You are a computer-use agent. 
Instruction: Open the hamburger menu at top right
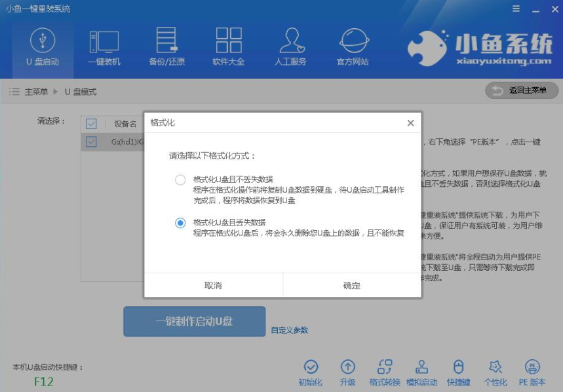[516, 9]
